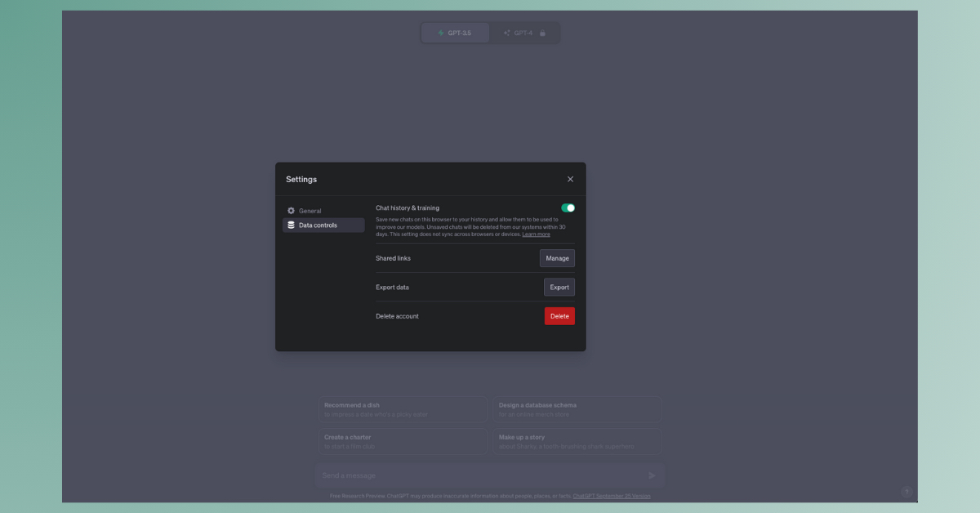This screenshot has height=513, width=980.
Task: Click the Export data button
Action: point(559,288)
